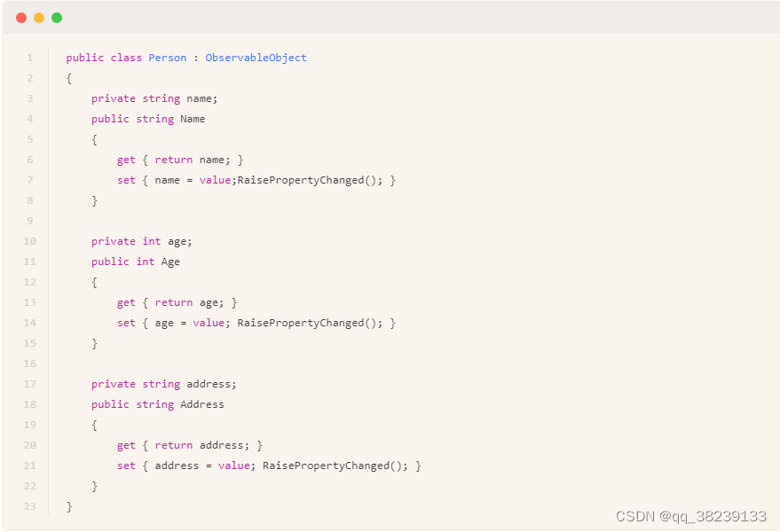Screen dimensions: 780x532
Task: Click the red close window dot
Action: [x=21, y=18]
